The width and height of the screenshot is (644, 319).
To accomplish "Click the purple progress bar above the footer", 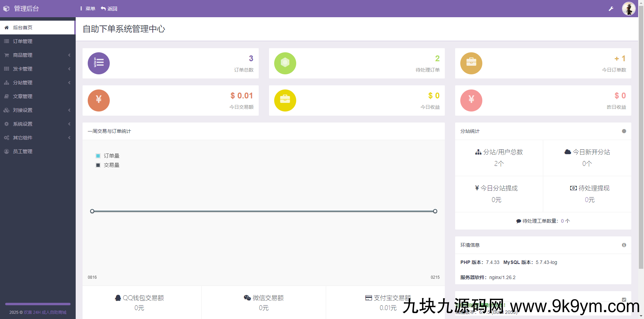I will (37, 304).
